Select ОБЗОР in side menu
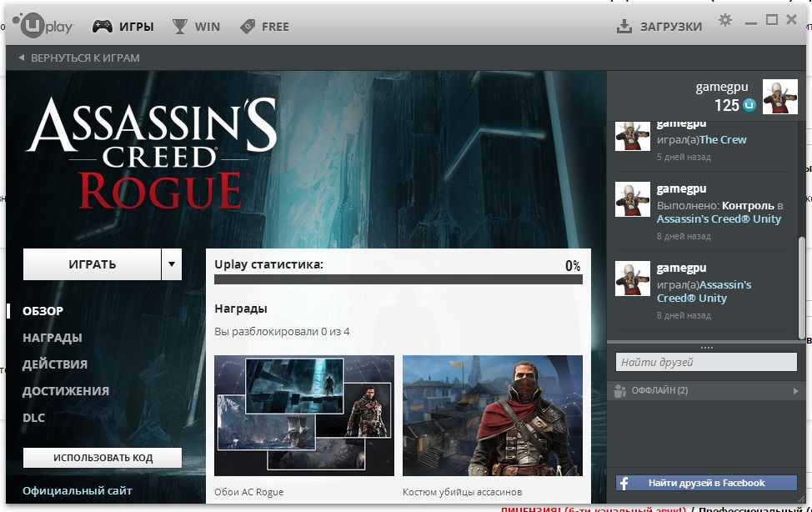The height and width of the screenshot is (512, 812). [43, 311]
